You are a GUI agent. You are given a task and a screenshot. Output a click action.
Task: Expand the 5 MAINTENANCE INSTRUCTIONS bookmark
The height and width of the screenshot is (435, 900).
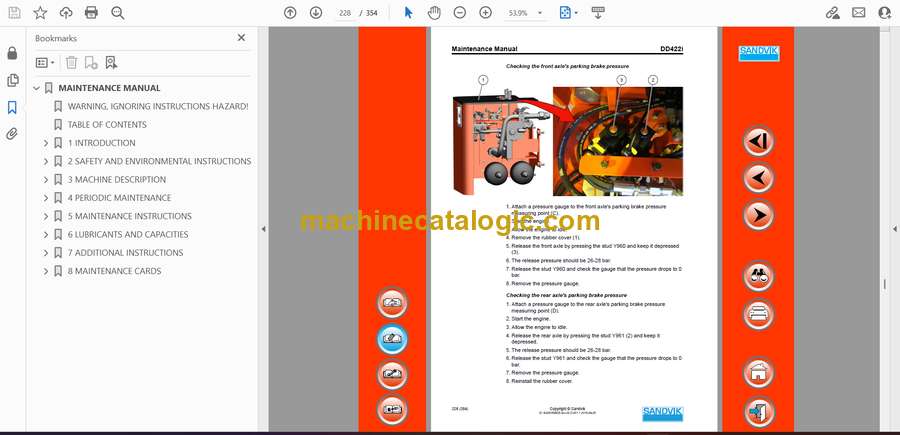(x=46, y=216)
